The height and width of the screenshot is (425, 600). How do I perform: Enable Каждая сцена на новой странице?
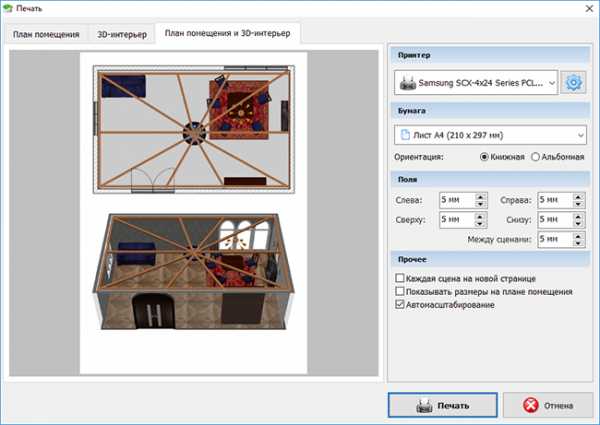click(401, 278)
